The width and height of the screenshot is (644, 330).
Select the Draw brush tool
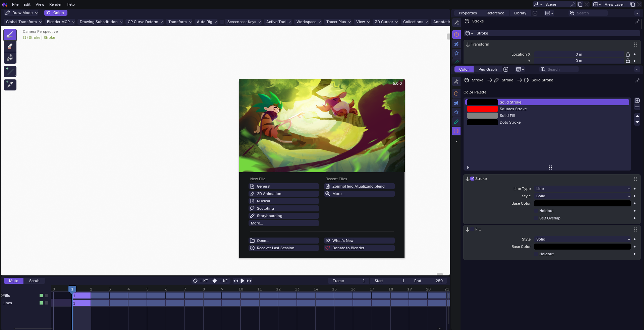click(x=10, y=35)
